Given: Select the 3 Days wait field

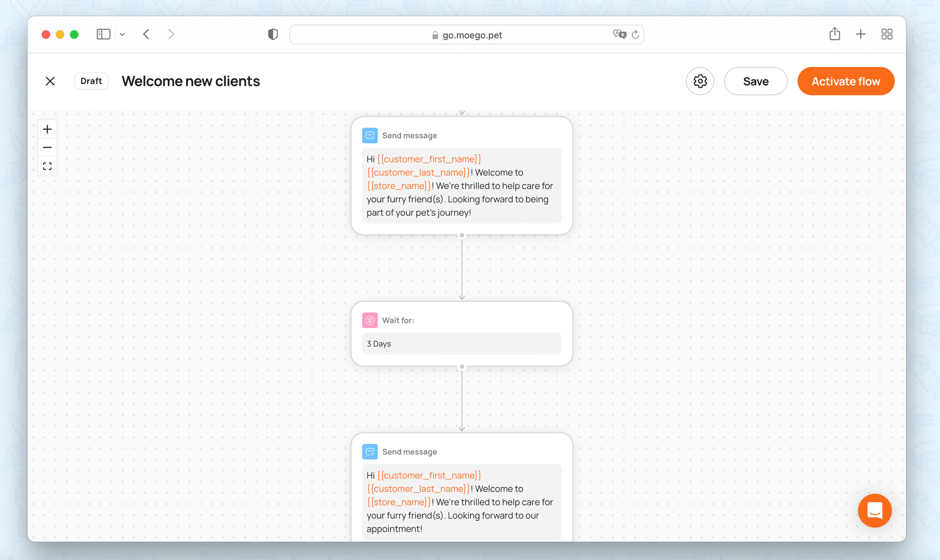Looking at the screenshot, I should [462, 344].
